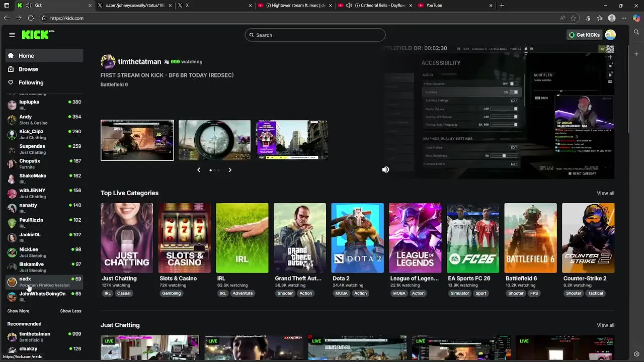Show previous featured stream with left arrow
The height and width of the screenshot is (362, 644).
pos(199,170)
